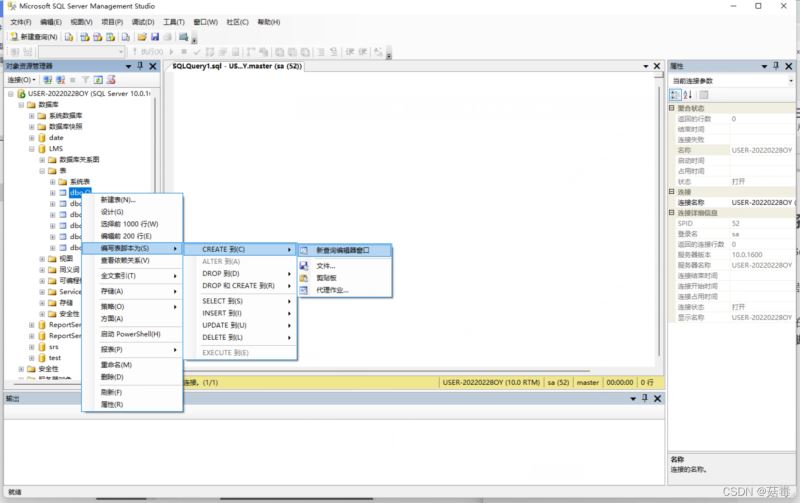The image size is (800, 503).
Task: Collapse the 聚合状态 section in properties
Action: pyautogui.click(x=672, y=108)
